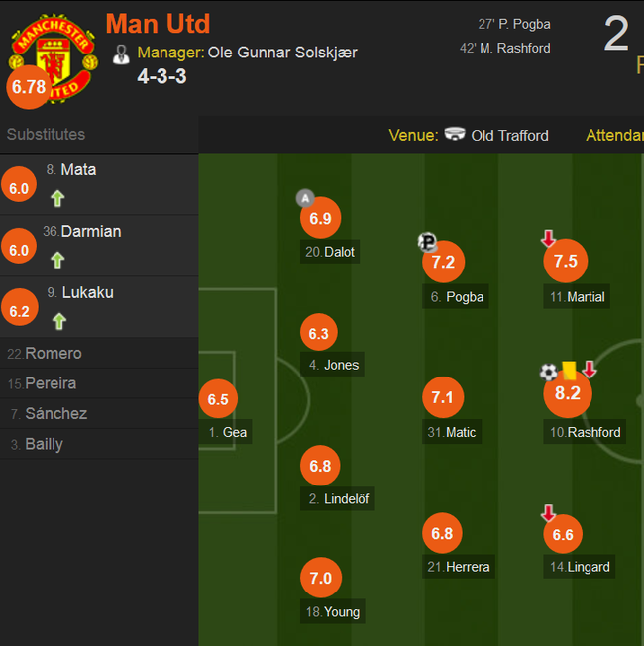Click Rashford's yellow card icon

[x=569, y=370]
